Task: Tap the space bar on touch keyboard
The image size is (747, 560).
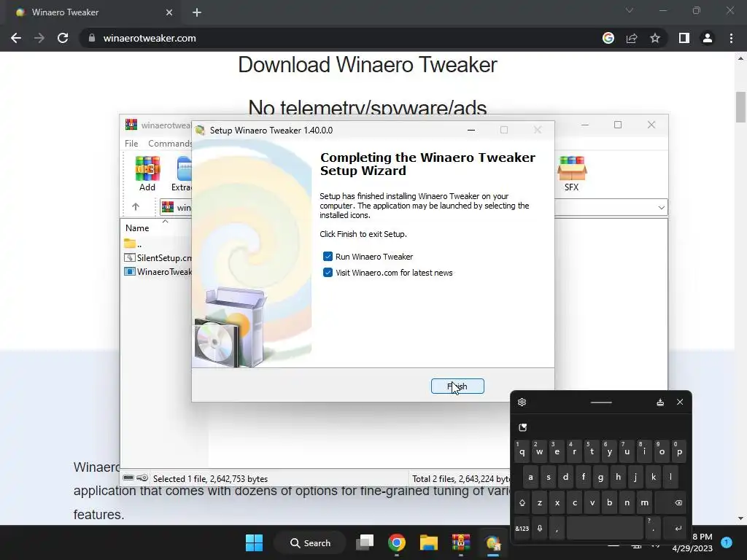Action: coord(605,528)
